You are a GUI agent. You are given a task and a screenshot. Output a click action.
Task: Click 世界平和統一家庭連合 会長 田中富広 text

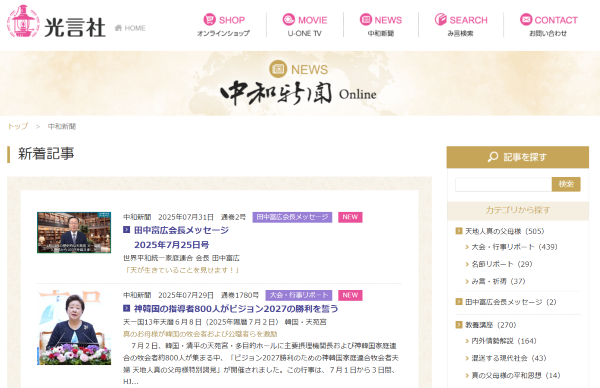(x=181, y=258)
